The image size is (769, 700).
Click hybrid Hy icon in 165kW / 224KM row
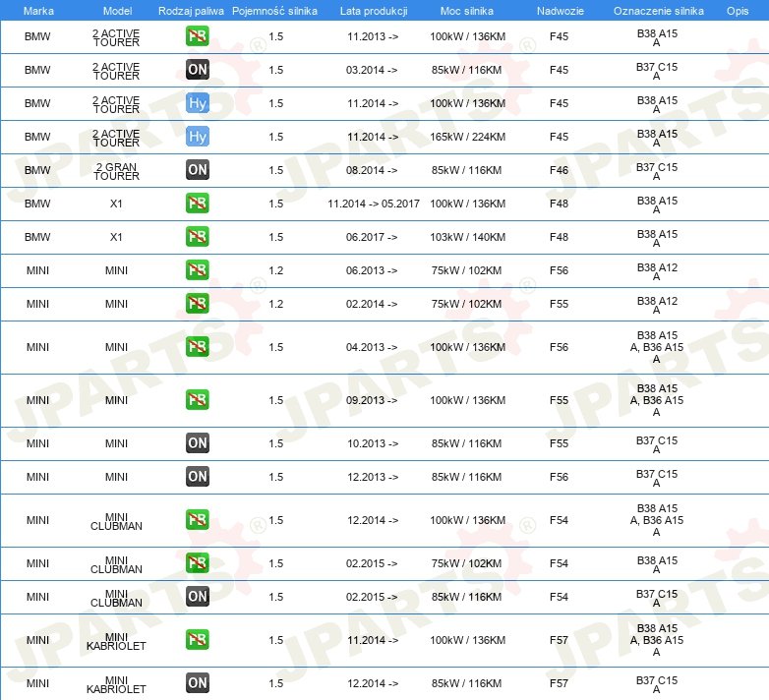pyautogui.click(x=197, y=137)
